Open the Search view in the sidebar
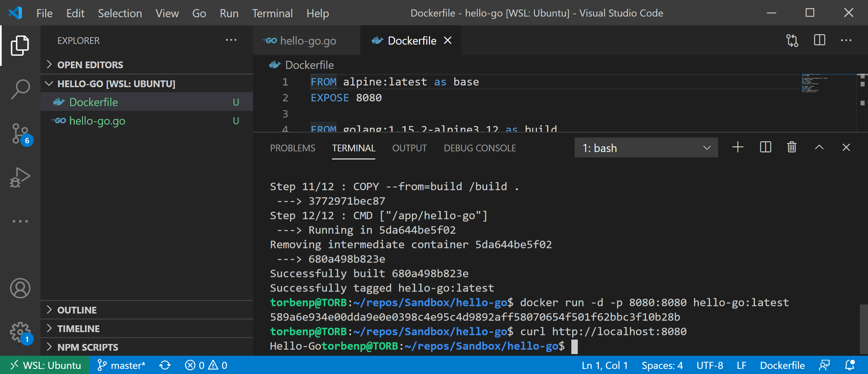 click(20, 89)
